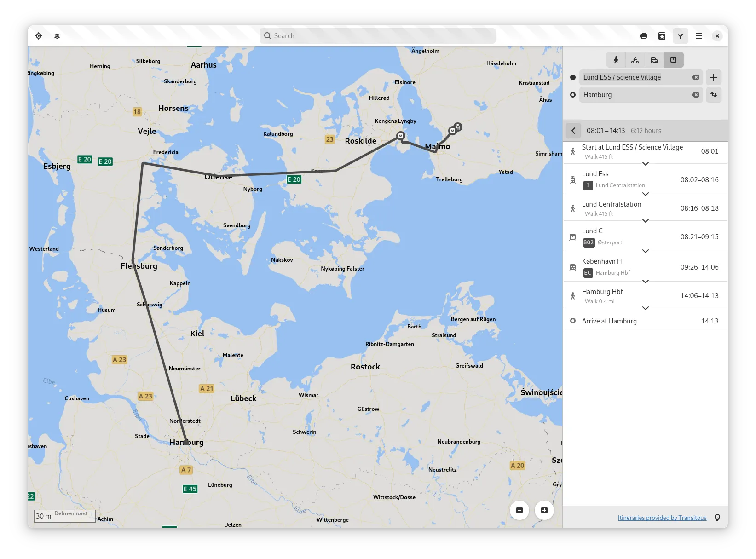Add a new route destination
This screenshot has height=559, width=756.
[x=714, y=77]
